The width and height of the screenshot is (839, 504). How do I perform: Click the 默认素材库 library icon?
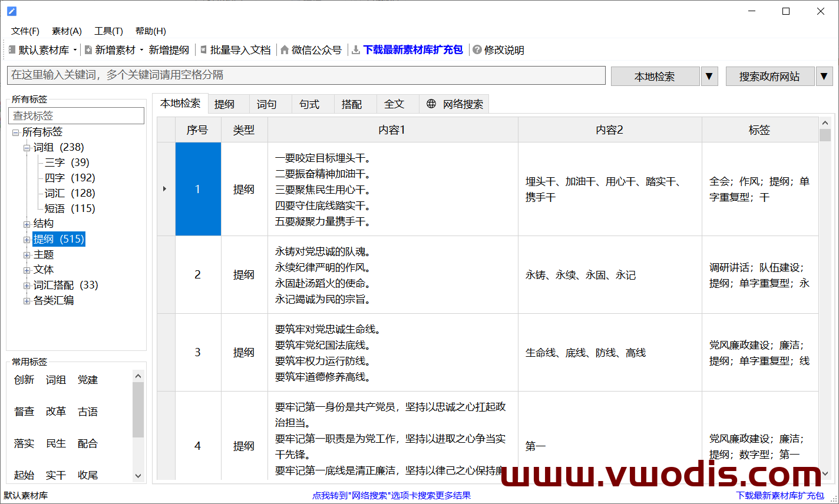(12, 49)
